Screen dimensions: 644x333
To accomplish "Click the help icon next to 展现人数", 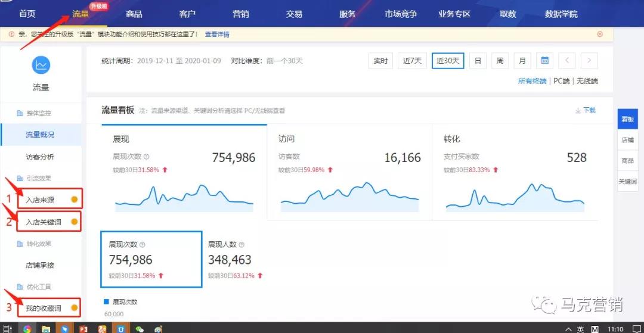I will (x=241, y=245).
